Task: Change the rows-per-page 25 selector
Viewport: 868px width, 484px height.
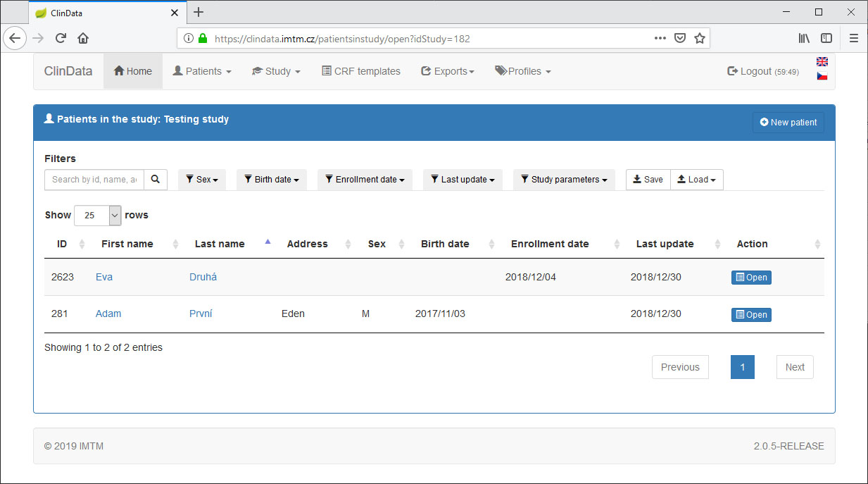Action: click(x=97, y=216)
